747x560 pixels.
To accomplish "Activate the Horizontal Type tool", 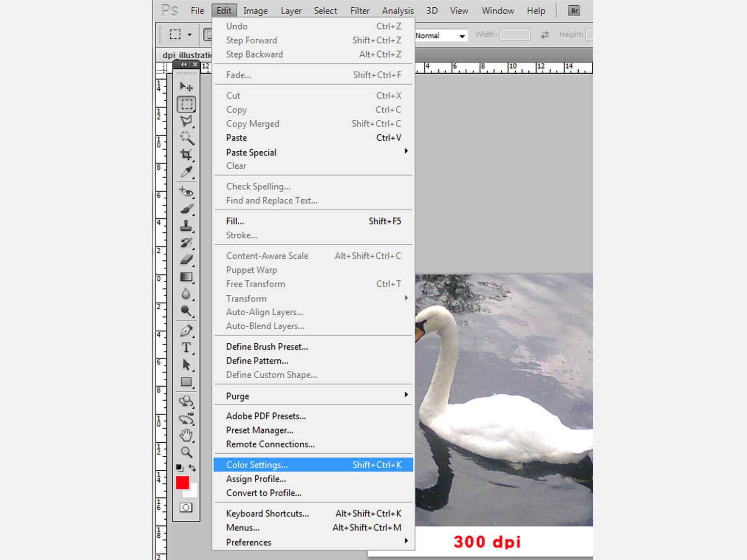I will pos(186,348).
